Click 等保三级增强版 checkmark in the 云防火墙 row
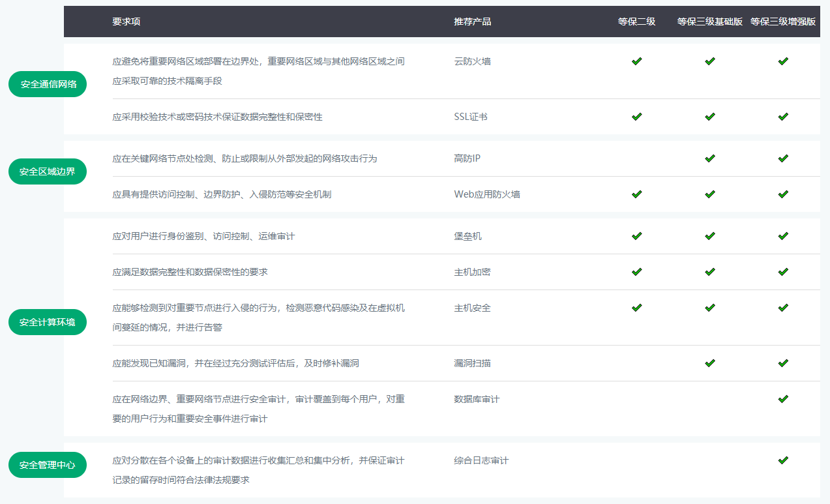Screen dimensions: 830x504 (x=783, y=61)
